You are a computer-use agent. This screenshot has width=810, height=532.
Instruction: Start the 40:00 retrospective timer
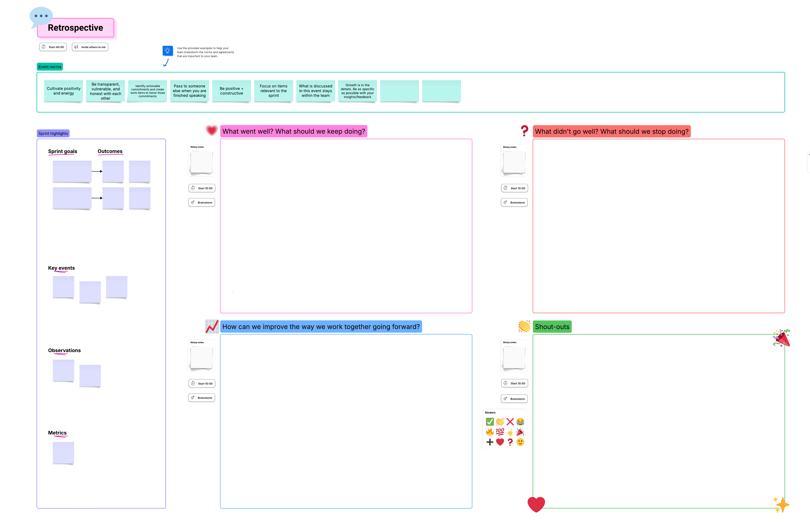click(x=53, y=47)
